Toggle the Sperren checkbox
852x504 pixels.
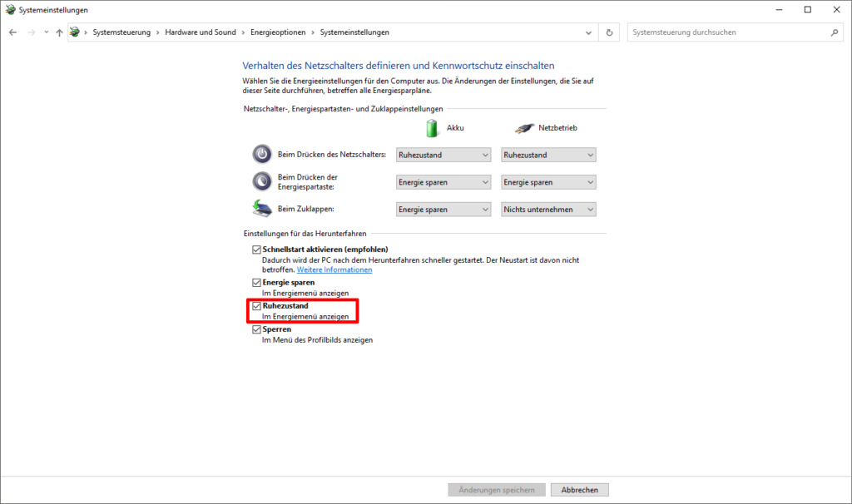click(x=257, y=329)
